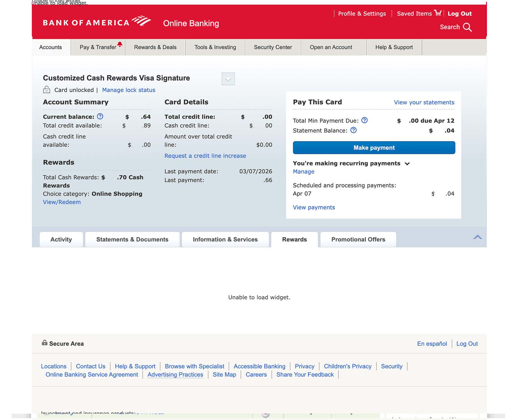Open Security footer link
Viewport: 509px width, 420px height.
[392, 366]
